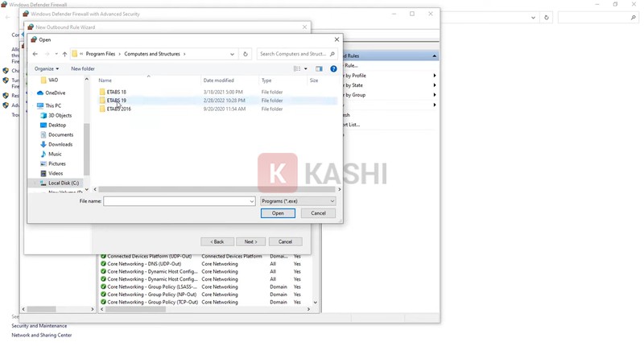Select the ETABS 19 folder
Screen dimensions: 644x346
(x=116, y=100)
